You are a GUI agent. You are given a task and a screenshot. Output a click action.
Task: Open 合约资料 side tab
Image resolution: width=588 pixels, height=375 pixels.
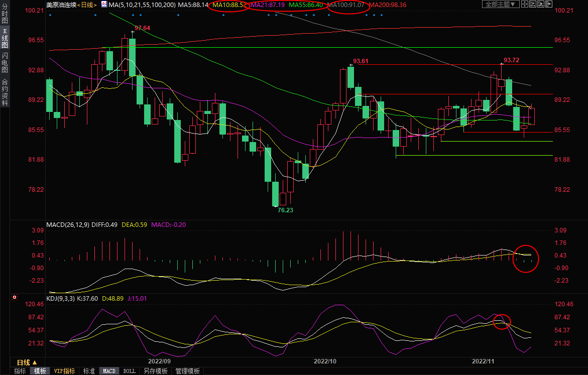[x=5, y=92]
